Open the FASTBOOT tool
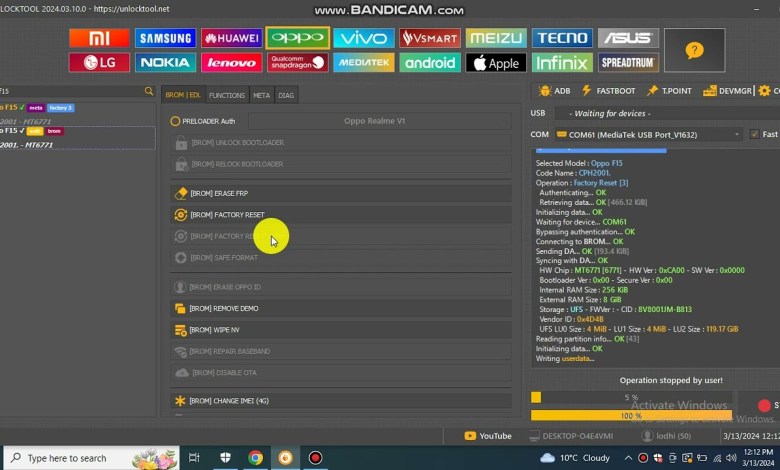The height and width of the screenshot is (470, 780). coord(608,91)
